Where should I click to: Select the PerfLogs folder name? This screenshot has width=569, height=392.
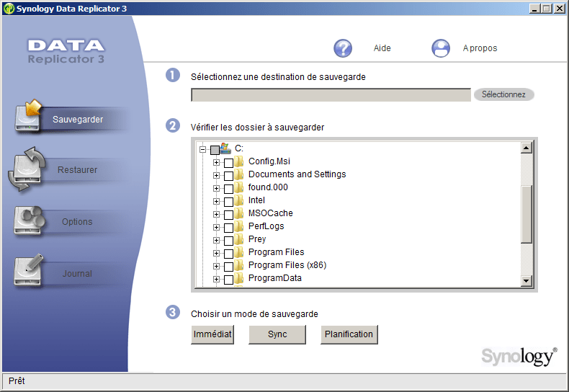coord(266,226)
